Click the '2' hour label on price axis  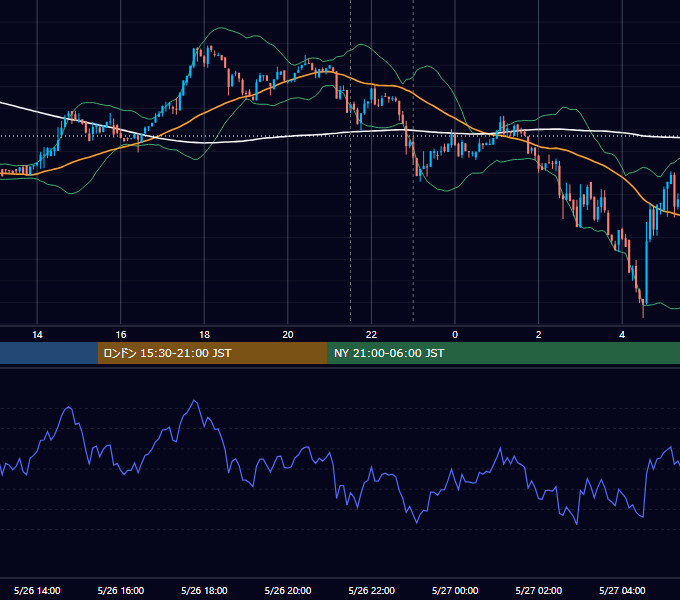coord(538,335)
